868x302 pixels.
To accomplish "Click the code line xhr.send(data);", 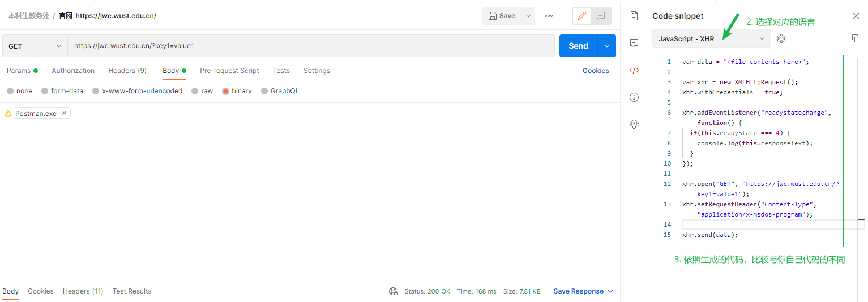I will [x=711, y=235].
